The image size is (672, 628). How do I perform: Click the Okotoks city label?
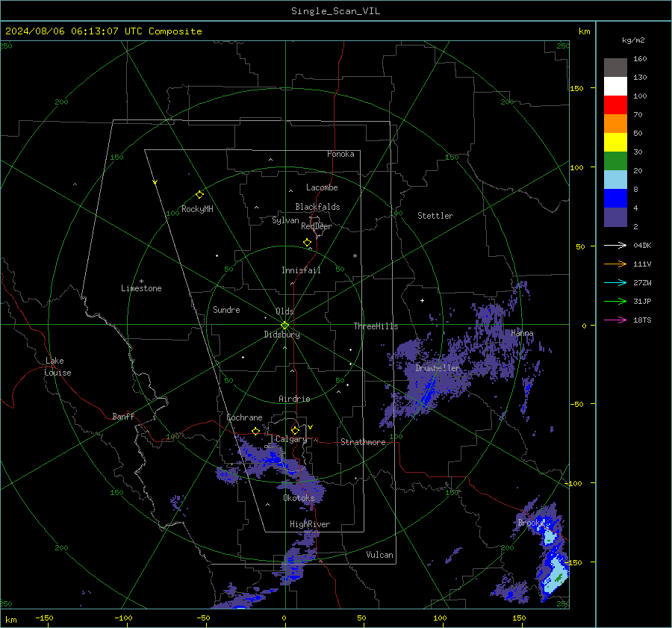coord(299,498)
